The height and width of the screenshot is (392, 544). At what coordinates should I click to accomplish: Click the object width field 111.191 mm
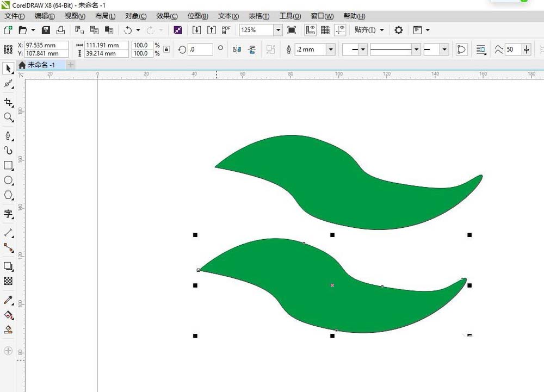click(107, 45)
